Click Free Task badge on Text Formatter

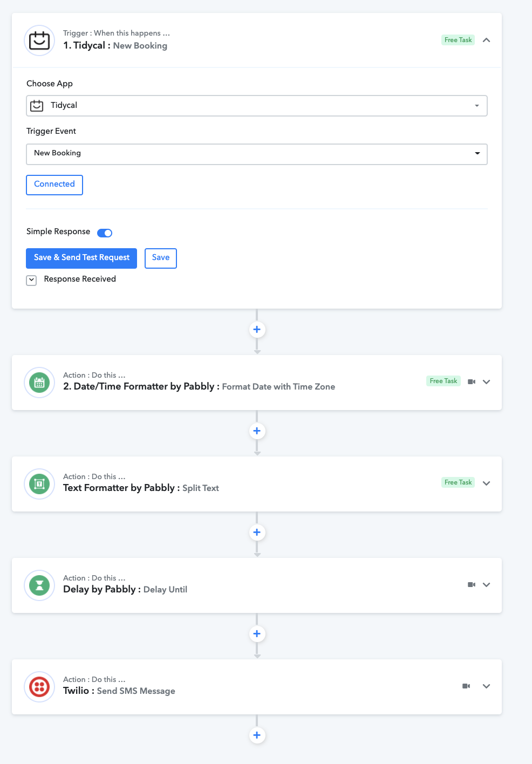tap(458, 482)
